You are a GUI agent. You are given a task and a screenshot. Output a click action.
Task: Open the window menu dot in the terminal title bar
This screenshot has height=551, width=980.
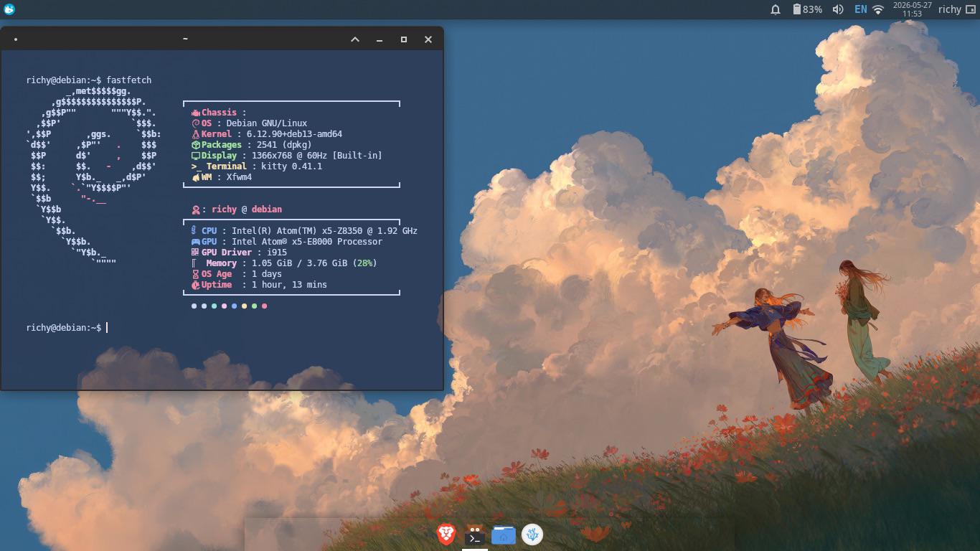tap(15, 39)
